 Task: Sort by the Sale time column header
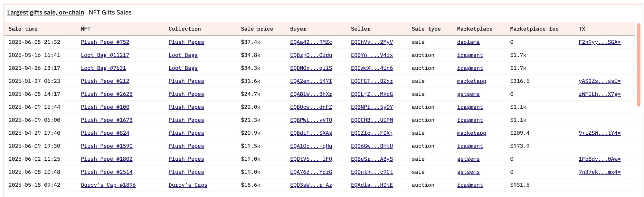coord(23,29)
